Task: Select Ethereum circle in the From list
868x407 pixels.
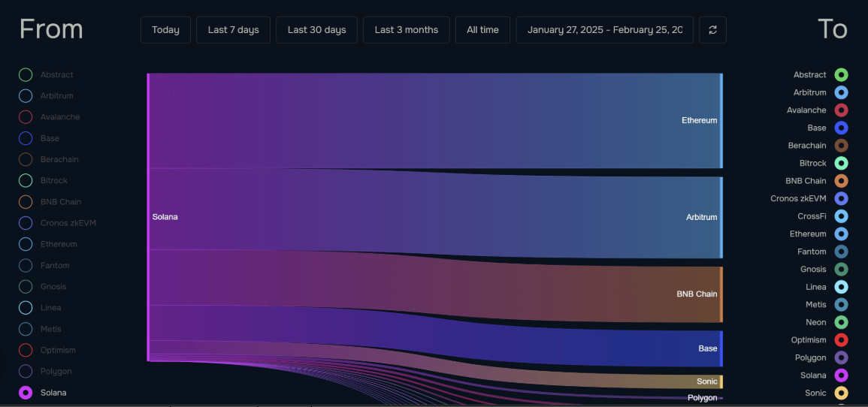Action: [x=26, y=244]
